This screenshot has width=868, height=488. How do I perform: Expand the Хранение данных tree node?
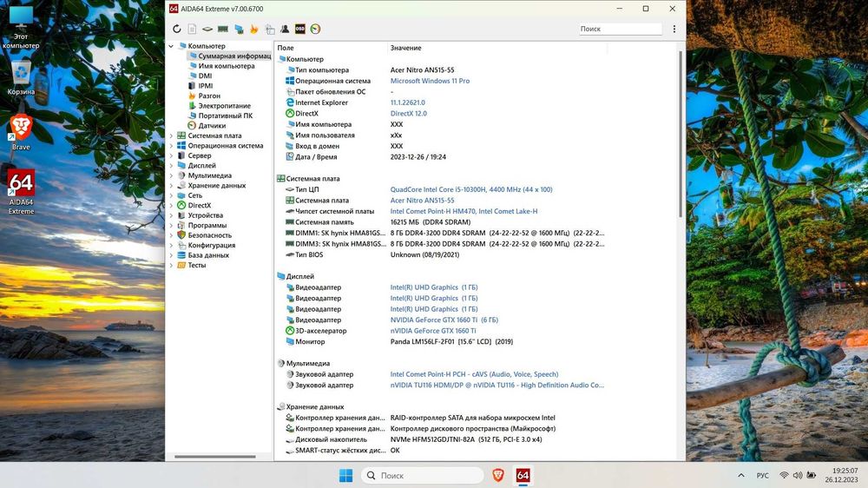coord(171,186)
